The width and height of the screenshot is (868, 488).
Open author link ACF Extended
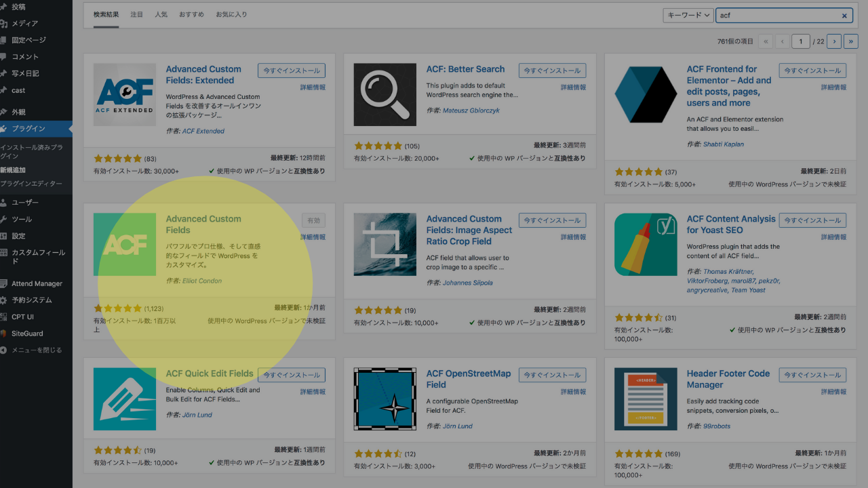coord(203,131)
